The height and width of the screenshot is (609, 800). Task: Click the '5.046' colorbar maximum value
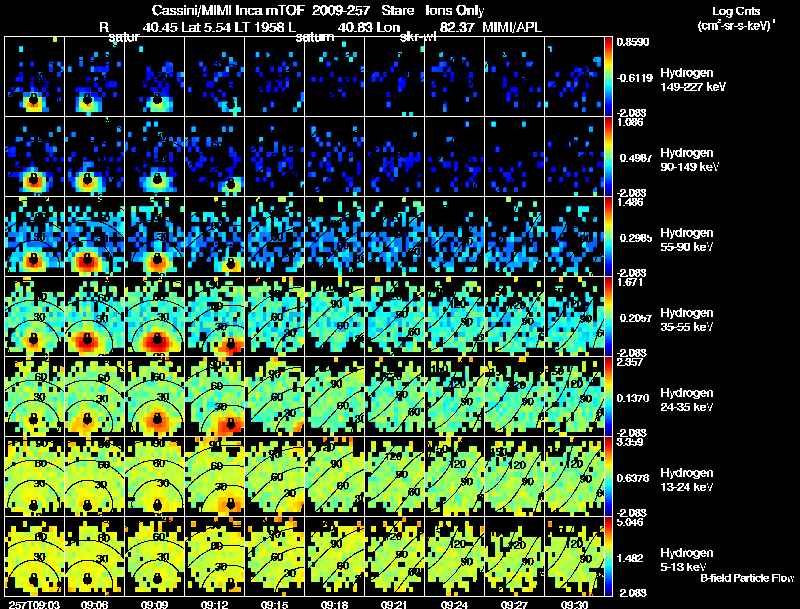(631, 522)
